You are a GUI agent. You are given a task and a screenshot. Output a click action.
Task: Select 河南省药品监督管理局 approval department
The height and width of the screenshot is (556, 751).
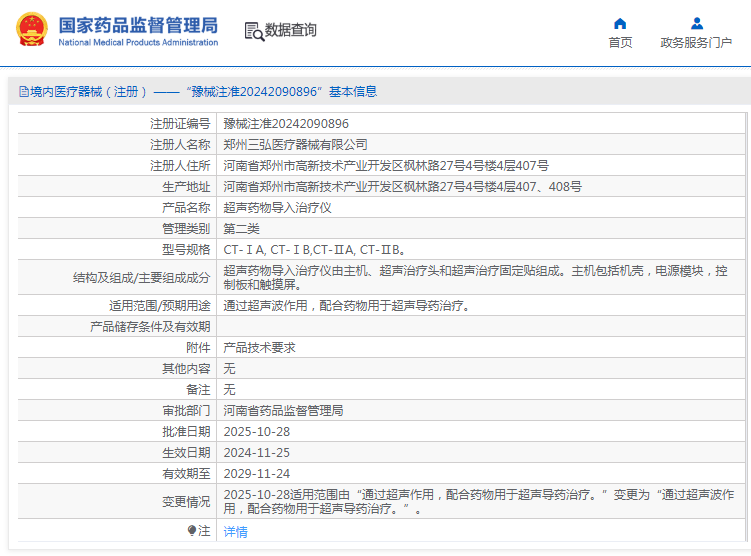point(284,411)
